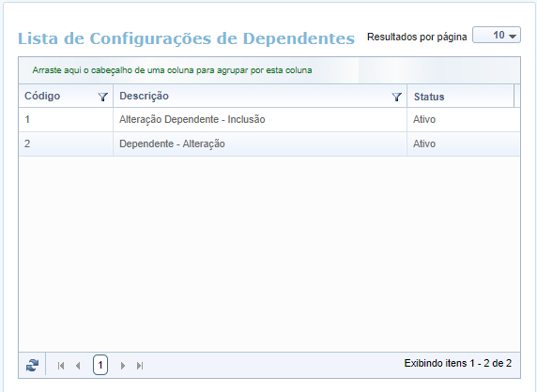537x392 pixels.
Task: Select page number 1 in the pager
Action: [x=100, y=365]
